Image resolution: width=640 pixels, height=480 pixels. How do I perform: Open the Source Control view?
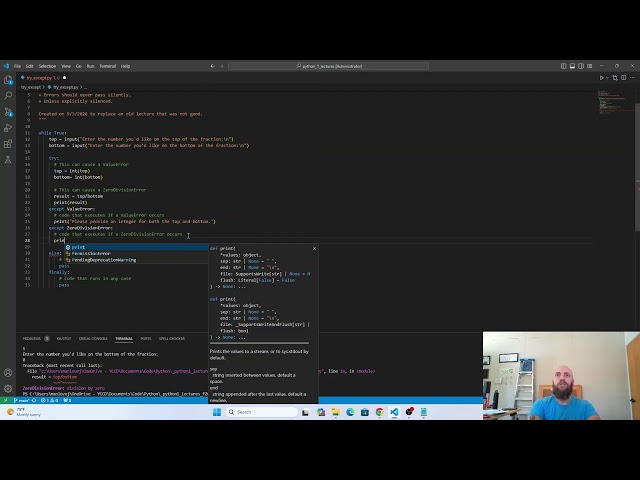(x=8, y=112)
